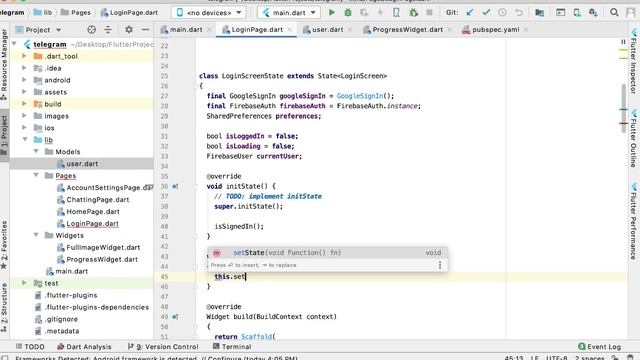The width and height of the screenshot is (640, 360).
Task: Collapse the Pages folder
Action: point(36,176)
